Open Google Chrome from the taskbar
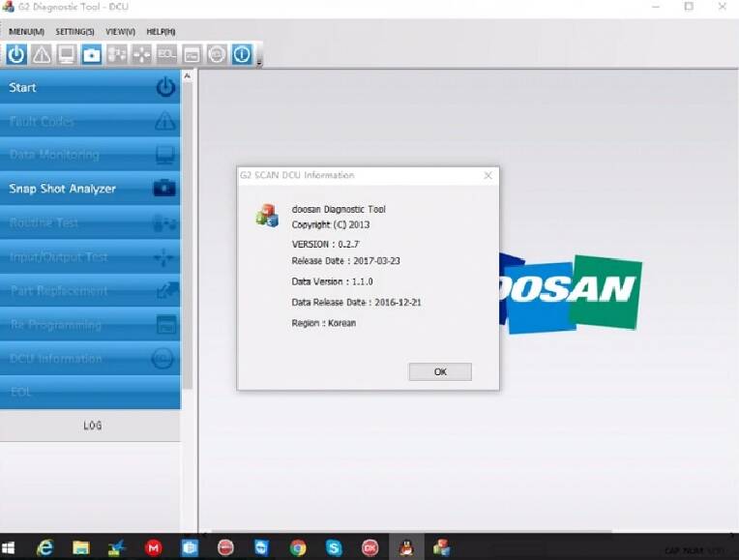The width and height of the screenshot is (739, 560). click(x=298, y=547)
